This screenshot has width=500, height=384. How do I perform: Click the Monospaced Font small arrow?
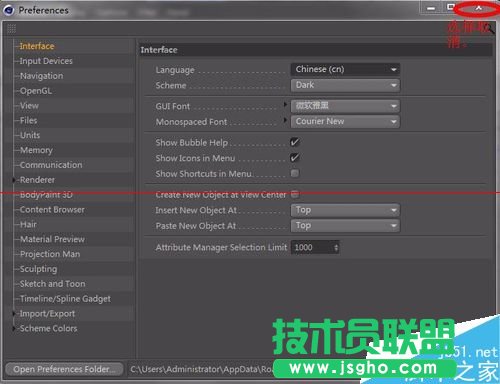coord(285,120)
